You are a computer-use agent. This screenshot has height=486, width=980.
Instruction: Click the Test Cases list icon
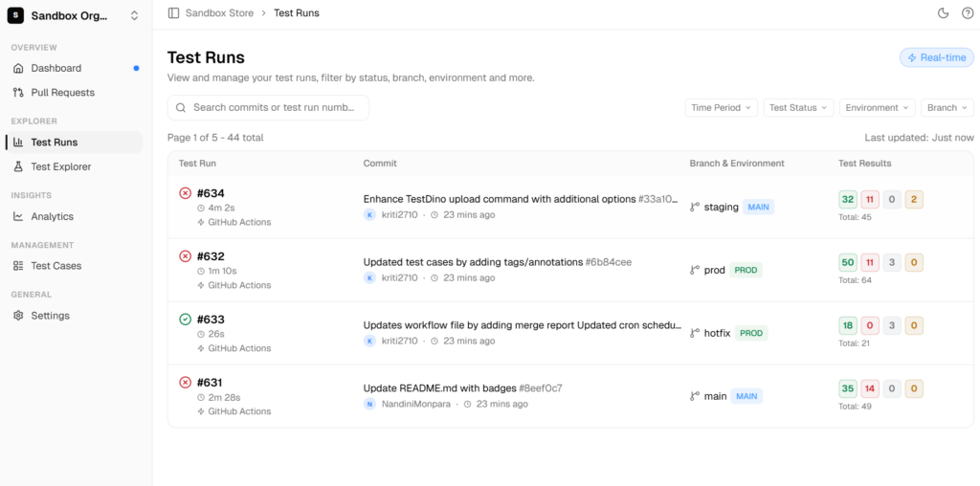(x=19, y=266)
